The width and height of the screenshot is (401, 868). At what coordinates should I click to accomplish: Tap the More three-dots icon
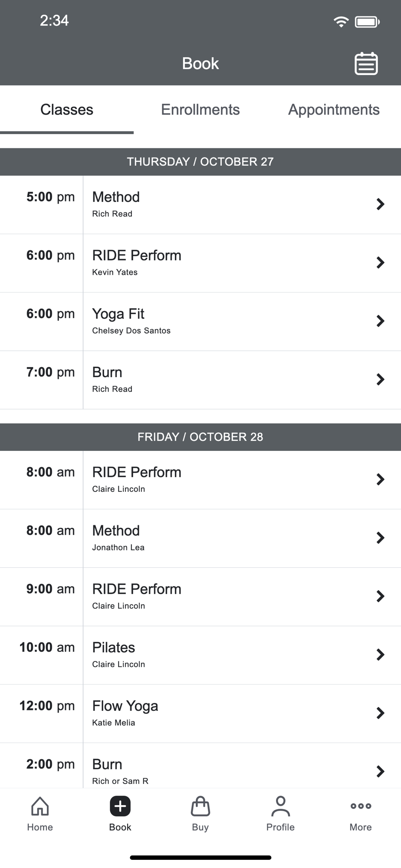[361, 806]
